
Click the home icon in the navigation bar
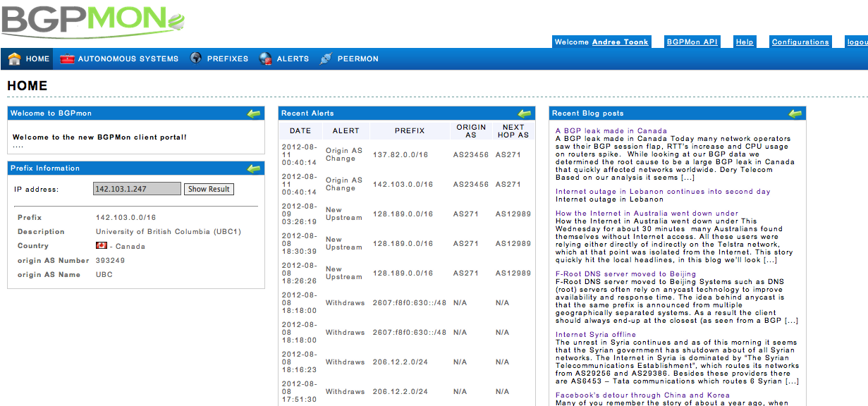[13, 59]
